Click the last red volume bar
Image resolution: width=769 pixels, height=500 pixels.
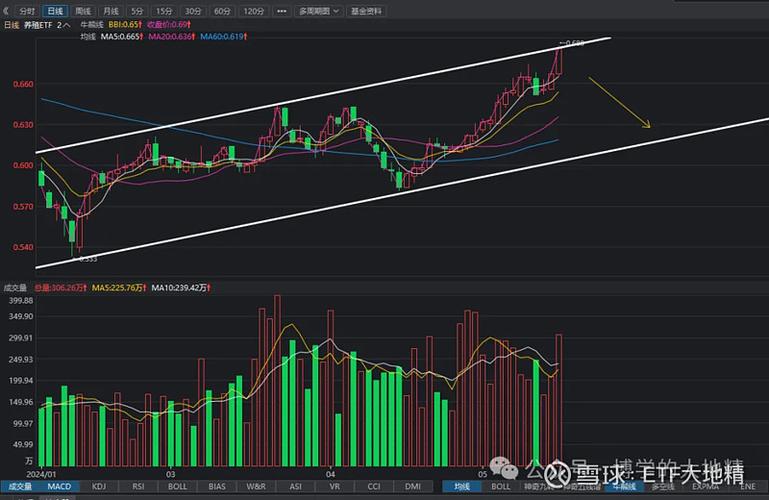[x=559, y=400]
